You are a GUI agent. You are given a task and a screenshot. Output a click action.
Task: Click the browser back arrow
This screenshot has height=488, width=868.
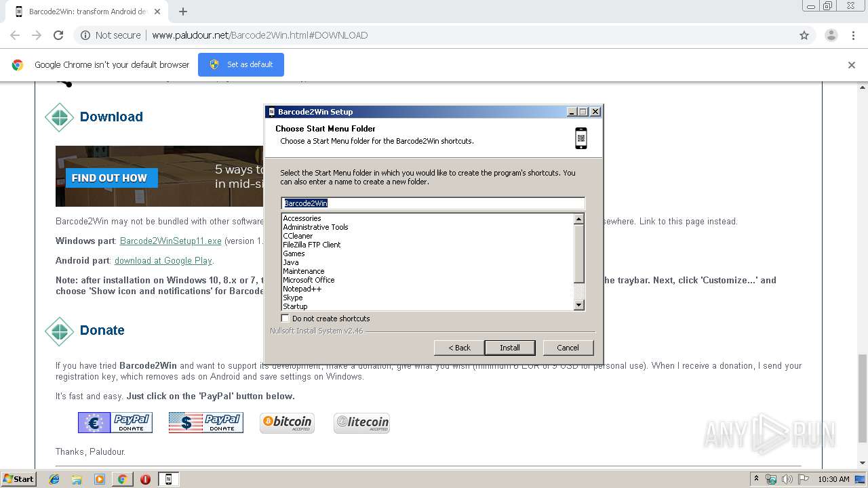[x=15, y=35]
